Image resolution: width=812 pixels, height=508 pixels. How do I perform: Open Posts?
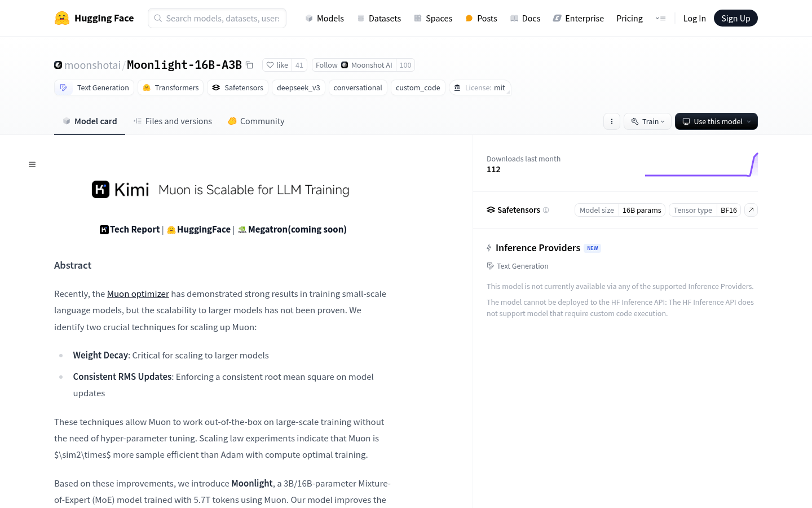[481, 18]
